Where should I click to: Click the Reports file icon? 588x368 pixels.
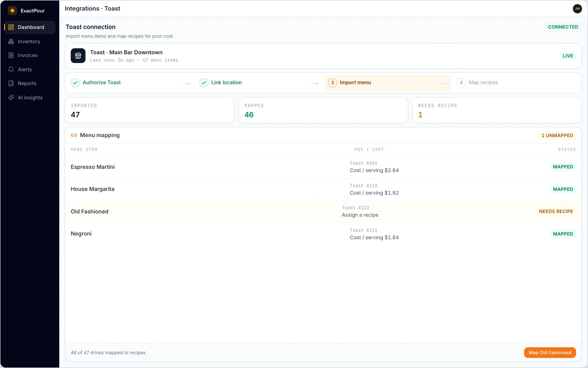coord(11,83)
